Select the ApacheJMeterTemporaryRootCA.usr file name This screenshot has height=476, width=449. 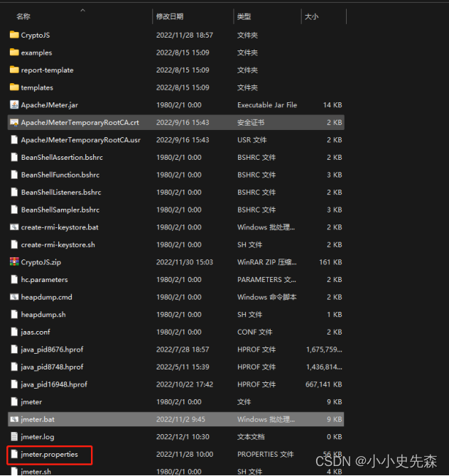point(81,140)
